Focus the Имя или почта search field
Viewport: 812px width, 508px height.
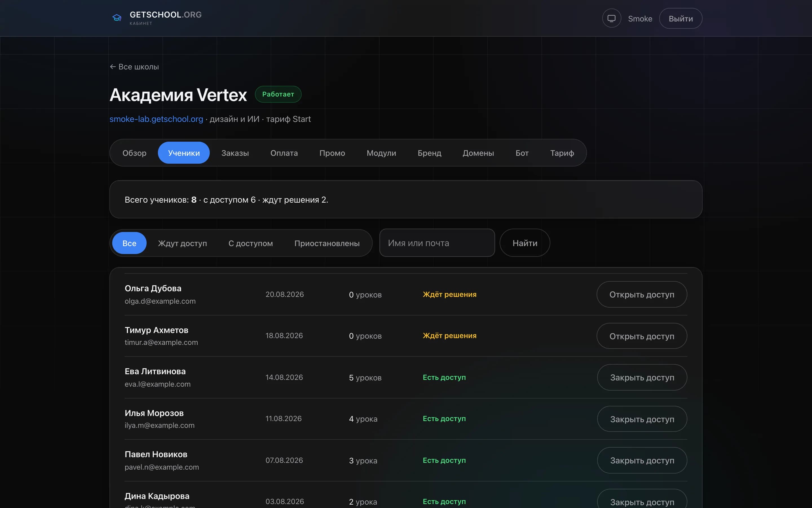[x=437, y=243]
